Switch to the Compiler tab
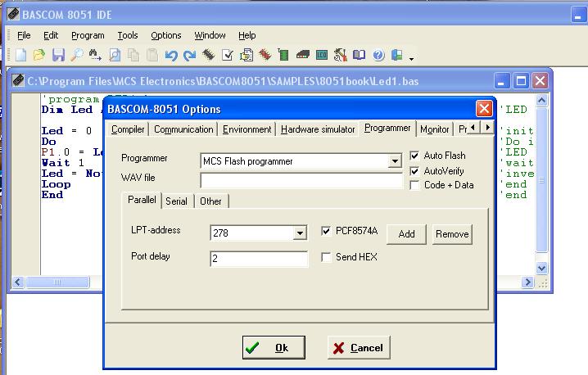 pyautogui.click(x=128, y=129)
